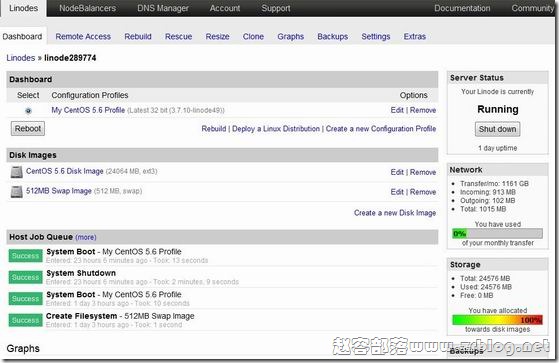Open the Host Job Queue (more) link
Image resolution: width=559 pixels, height=363 pixels.
point(86,237)
